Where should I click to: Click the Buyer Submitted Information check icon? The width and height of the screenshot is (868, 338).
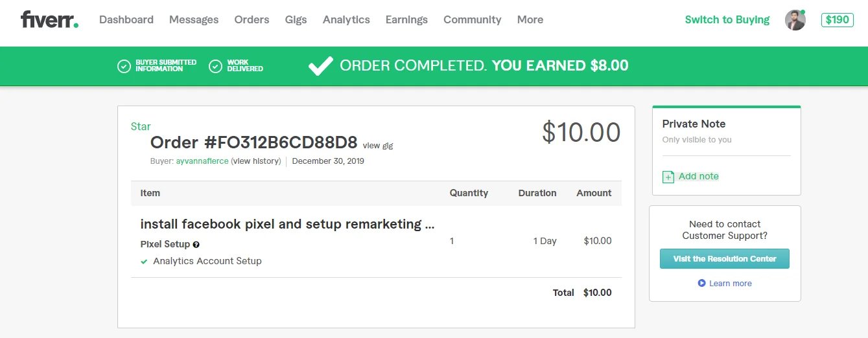[124, 66]
